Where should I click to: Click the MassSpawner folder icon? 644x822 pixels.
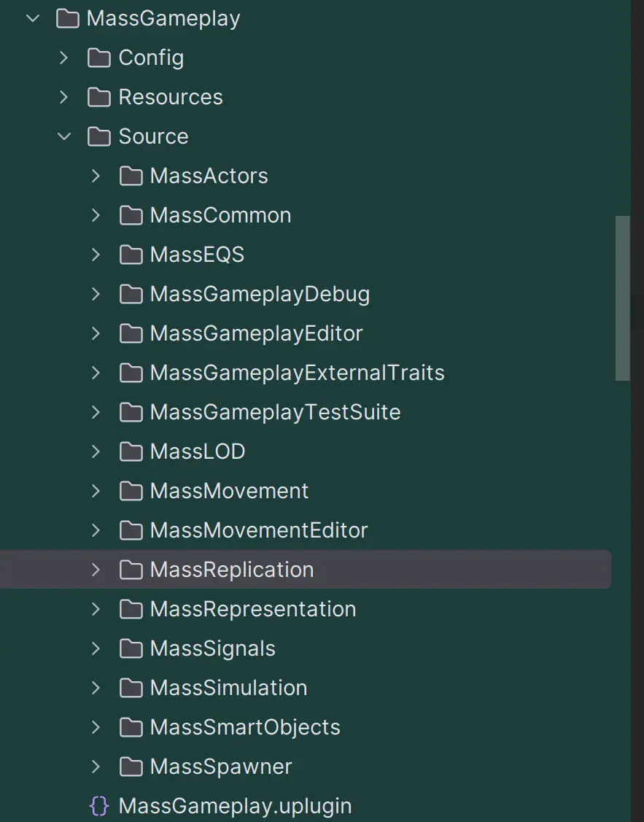pos(131,767)
